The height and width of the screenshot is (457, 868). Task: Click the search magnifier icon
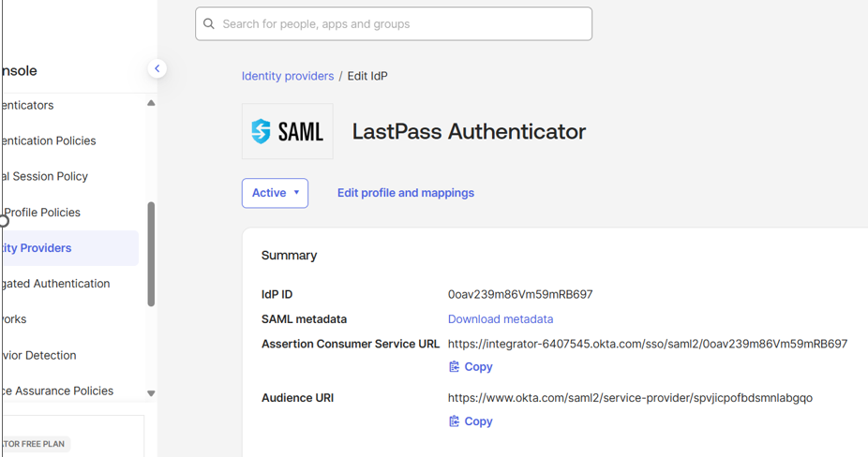pyautogui.click(x=209, y=24)
